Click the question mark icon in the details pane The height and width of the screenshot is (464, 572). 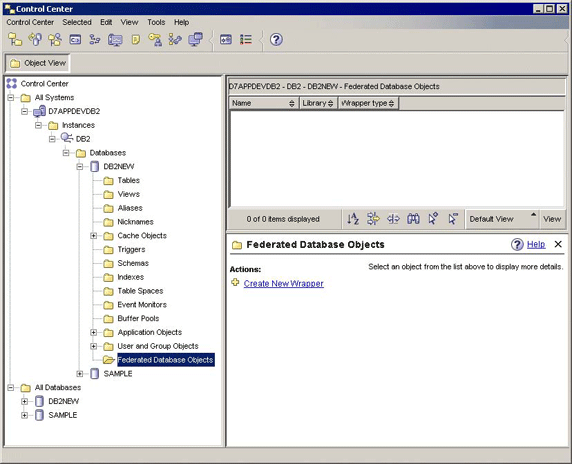pos(517,244)
